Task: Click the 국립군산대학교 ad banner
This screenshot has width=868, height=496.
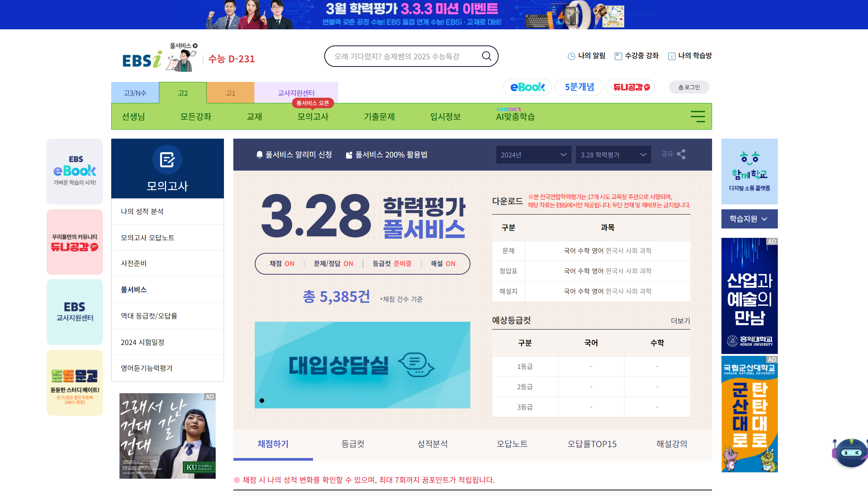Action: (749, 414)
